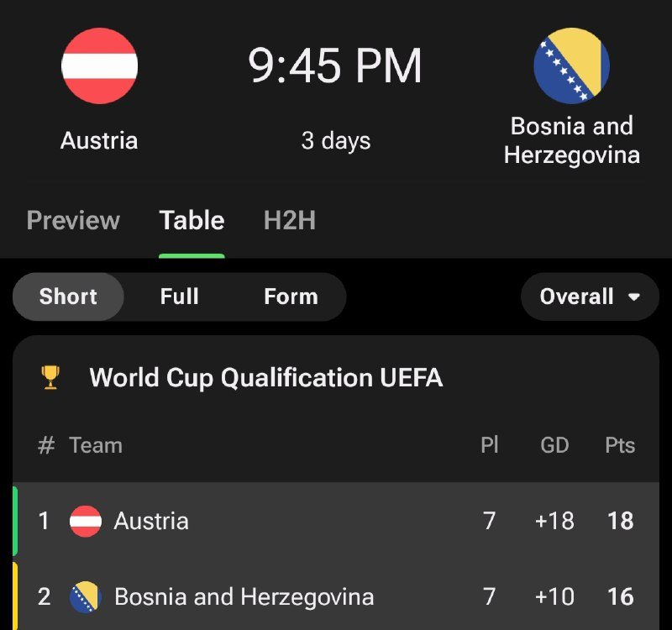
Task: Select the Table tab
Action: pyautogui.click(x=192, y=221)
